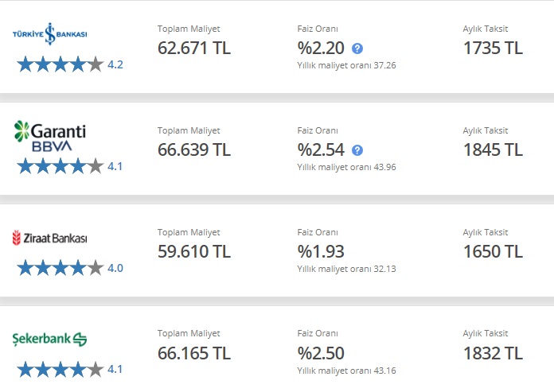Click the 4.2 star rating for İş Bankası
Viewport: 554px width, 392px height.
click(70, 64)
